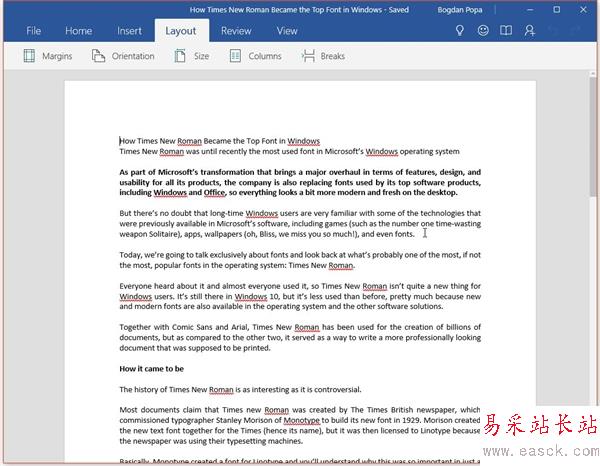600x466 pixels.
Task: Minimize the Word window
Action: coord(530,10)
